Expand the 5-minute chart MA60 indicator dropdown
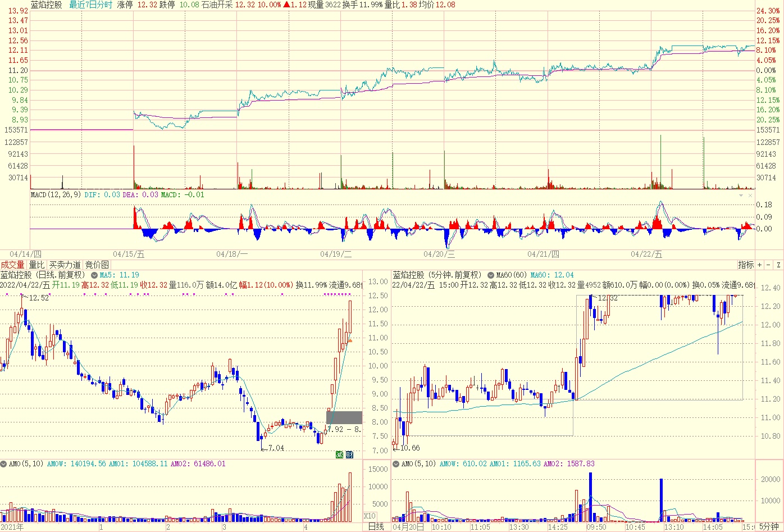Image resolution: width=784 pixels, height=532 pixels. (491, 275)
